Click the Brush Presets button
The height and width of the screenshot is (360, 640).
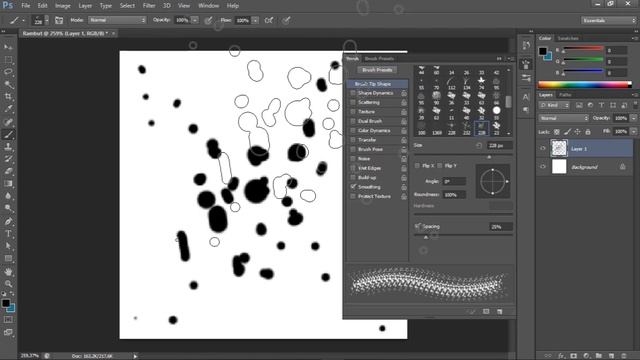377,70
